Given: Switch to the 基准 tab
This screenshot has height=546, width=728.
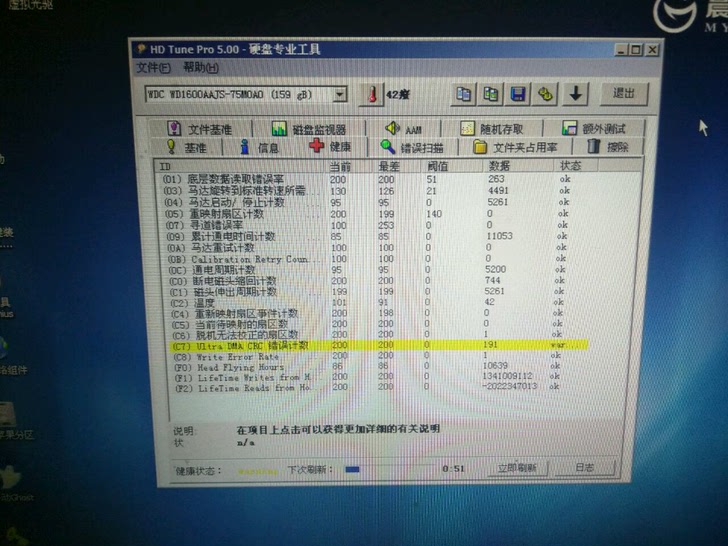Looking at the screenshot, I should (187, 147).
